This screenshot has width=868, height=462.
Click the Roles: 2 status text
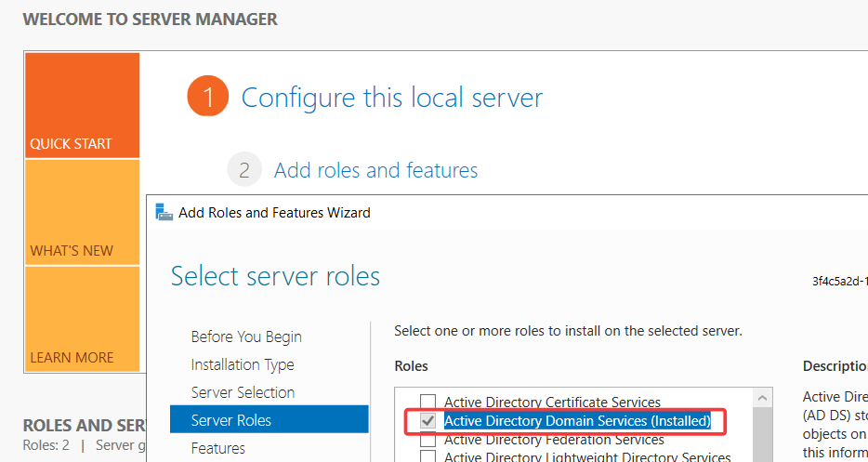click(x=46, y=445)
